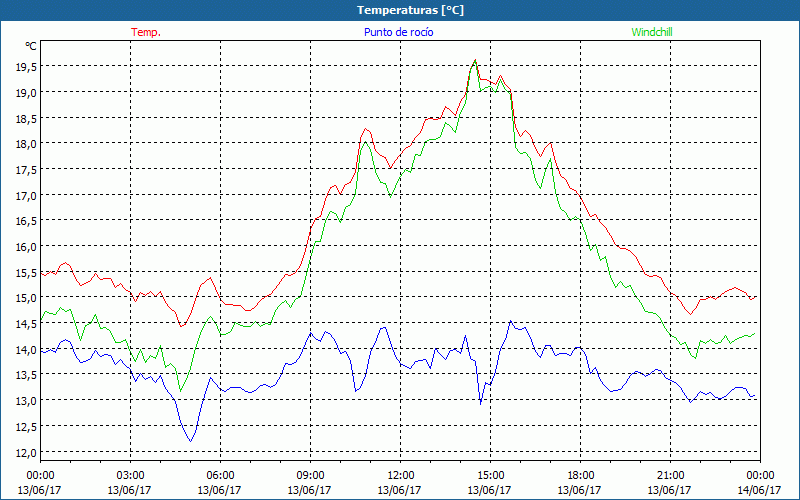Screen dimensions: 800x500
Task: Click the dew point minimum near 05:00
Action: coord(191,441)
